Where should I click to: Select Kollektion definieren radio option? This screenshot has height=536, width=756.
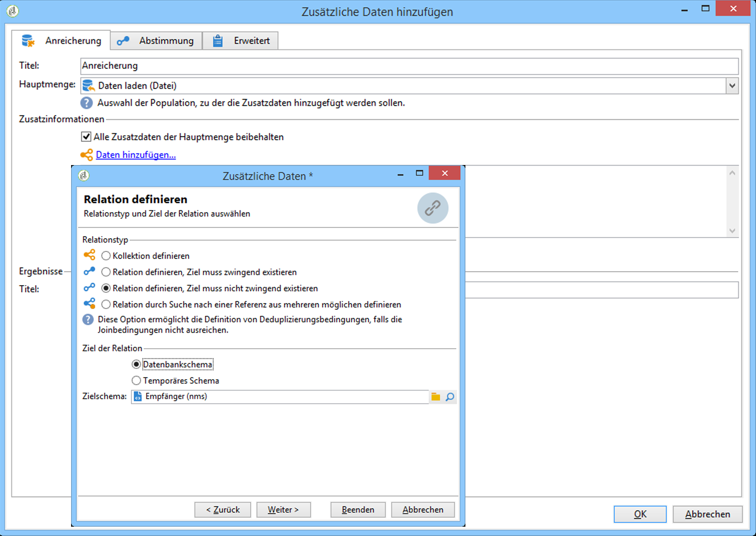click(106, 256)
